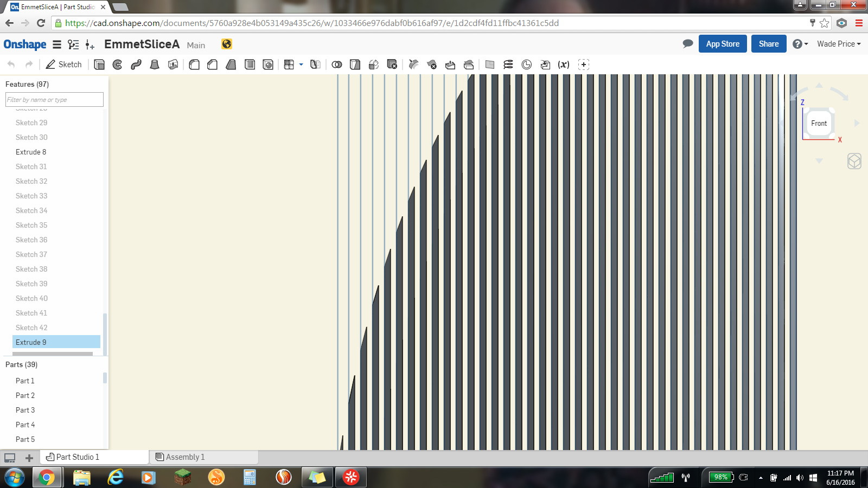Click the parts list scrollbar
Viewport: 868px width, 488px height.
(105, 378)
